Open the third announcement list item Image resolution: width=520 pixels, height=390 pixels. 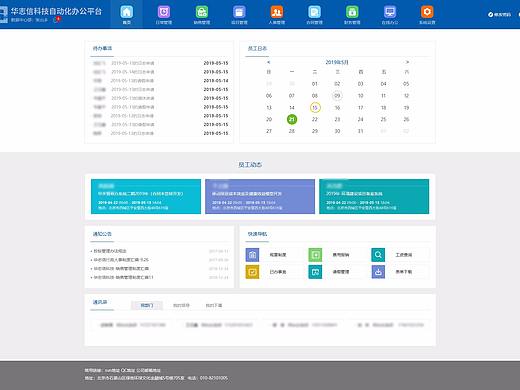(120, 268)
